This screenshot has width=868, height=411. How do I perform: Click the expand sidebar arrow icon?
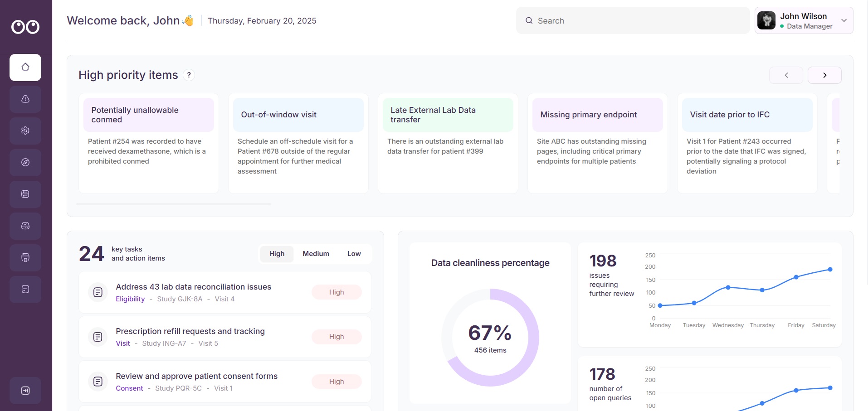(25, 391)
